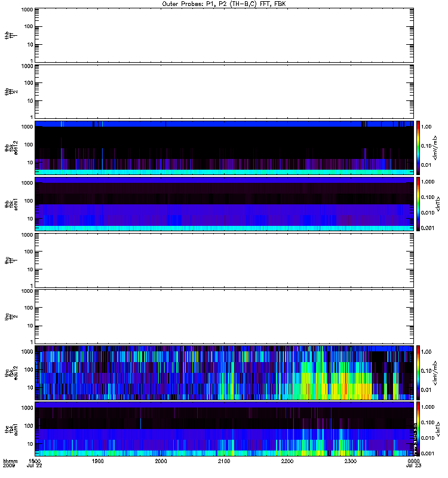Click the thc fbk scm1 spectrogram panel
This screenshot has height=478, width=448.
[x=225, y=429]
